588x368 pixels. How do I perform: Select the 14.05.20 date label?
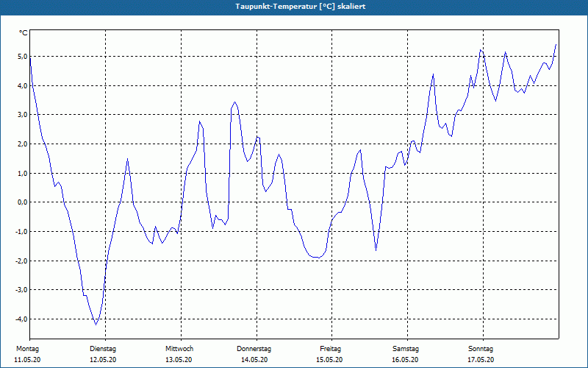pyautogui.click(x=254, y=360)
